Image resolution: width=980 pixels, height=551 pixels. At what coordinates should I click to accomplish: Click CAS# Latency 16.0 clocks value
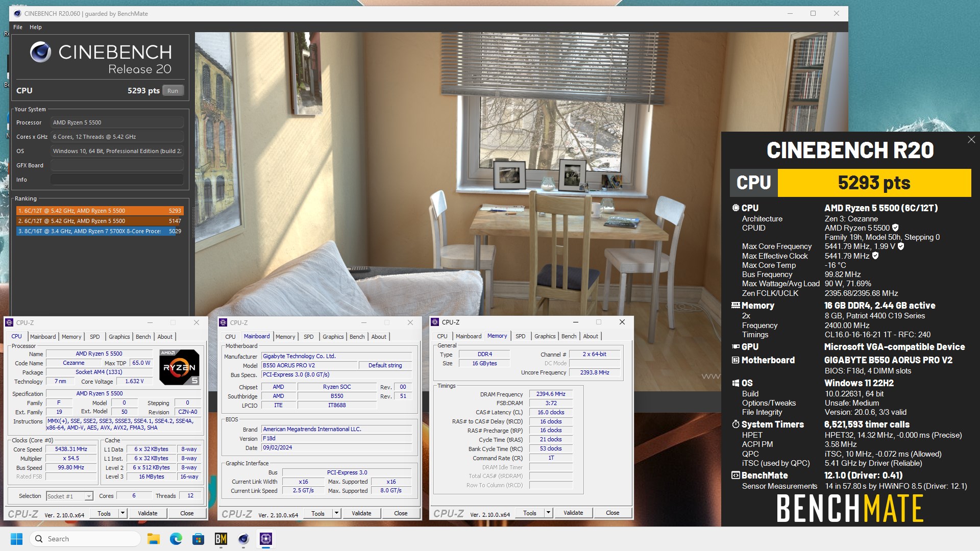point(551,412)
